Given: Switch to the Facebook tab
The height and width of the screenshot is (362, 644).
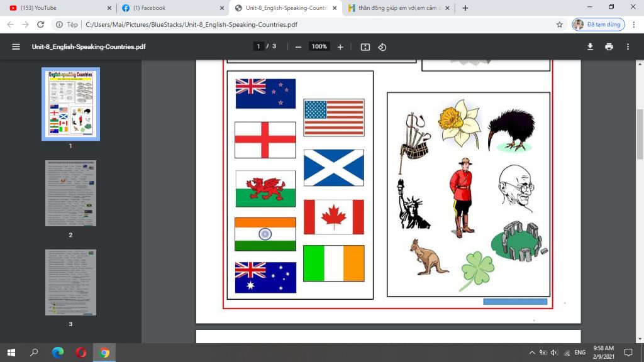Looking at the screenshot, I should [x=172, y=8].
